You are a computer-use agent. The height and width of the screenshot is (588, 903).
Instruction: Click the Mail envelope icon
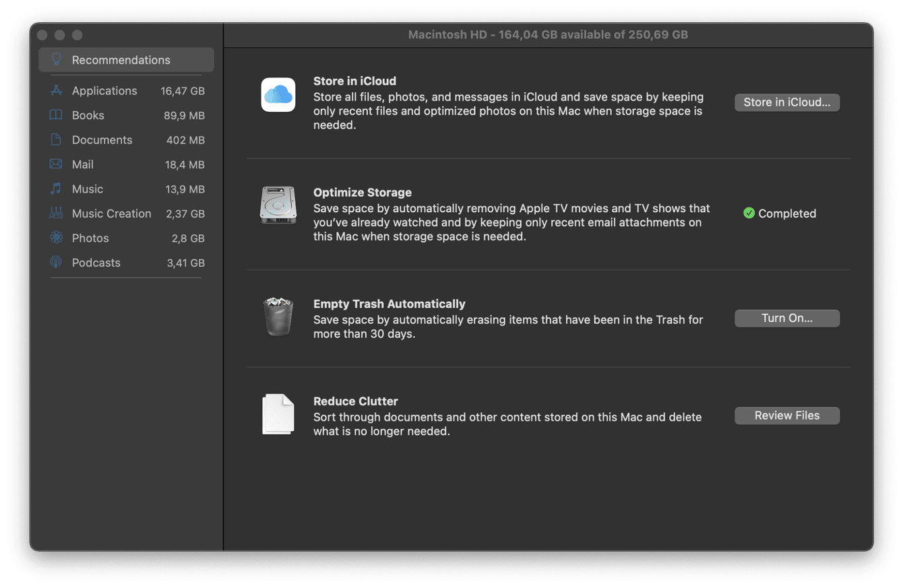tap(57, 164)
